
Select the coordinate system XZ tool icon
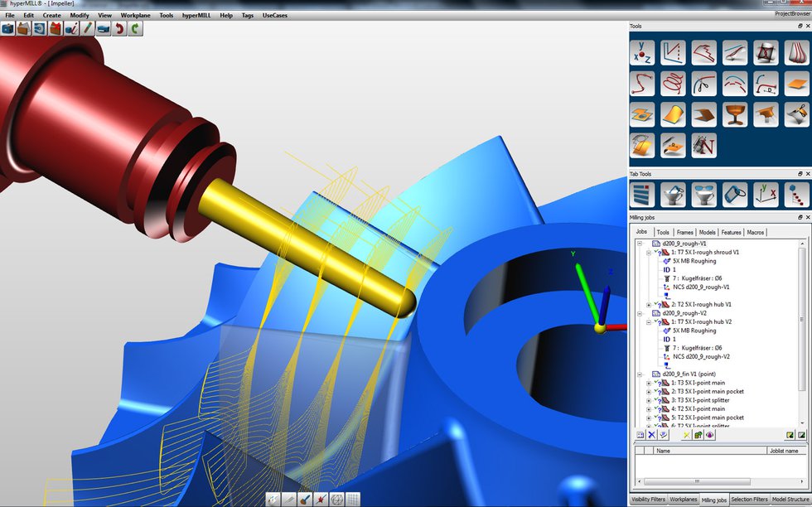[x=642, y=51]
